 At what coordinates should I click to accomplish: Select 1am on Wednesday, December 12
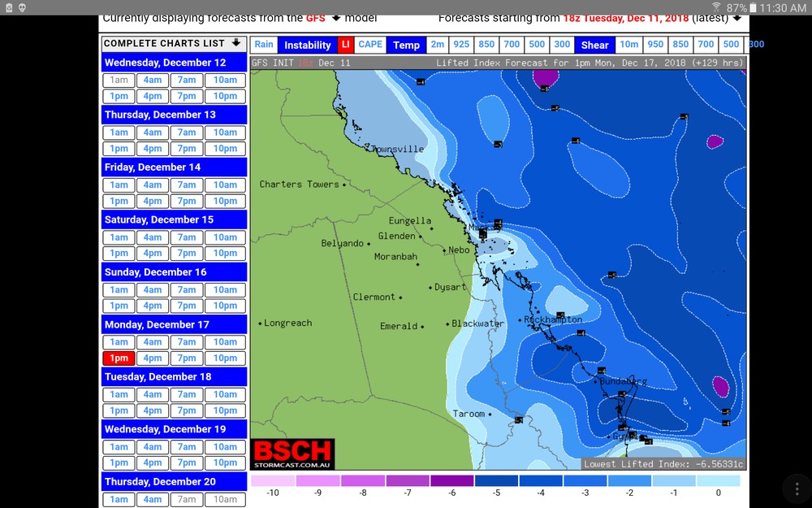[x=119, y=80]
